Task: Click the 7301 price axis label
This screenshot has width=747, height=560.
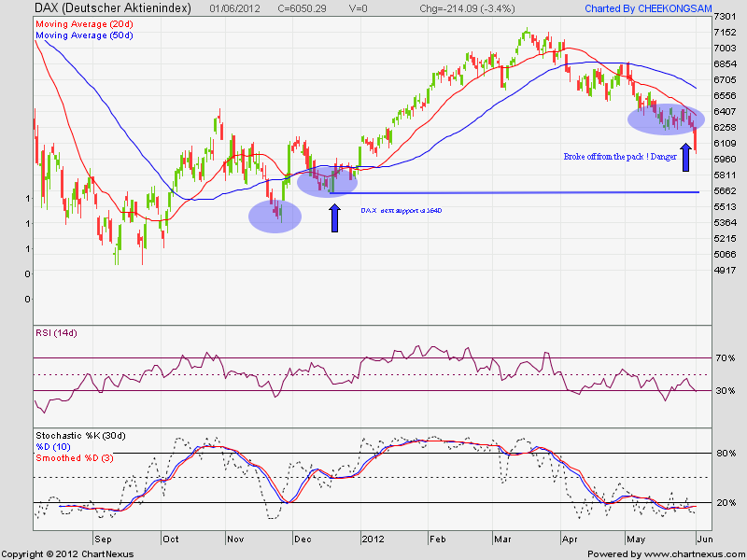Action: click(725, 17)
